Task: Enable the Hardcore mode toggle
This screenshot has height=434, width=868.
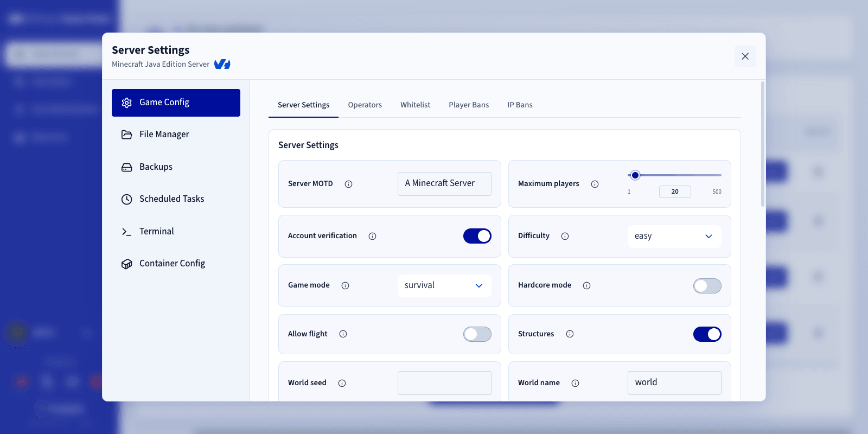Action: click(x=707, y=286)
